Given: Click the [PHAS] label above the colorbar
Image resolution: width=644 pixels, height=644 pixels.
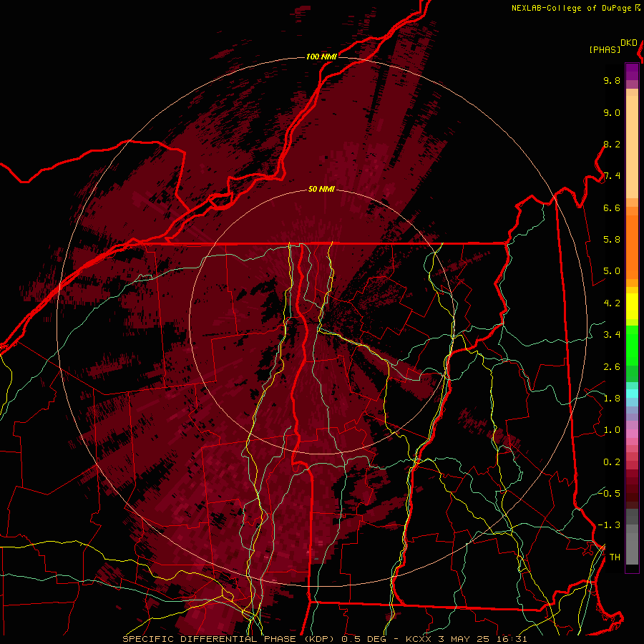Looking at the screenshot, I should (605, 50).
